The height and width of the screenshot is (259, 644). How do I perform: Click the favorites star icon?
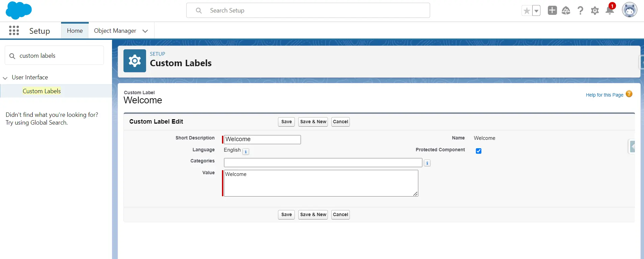point(527,11)
